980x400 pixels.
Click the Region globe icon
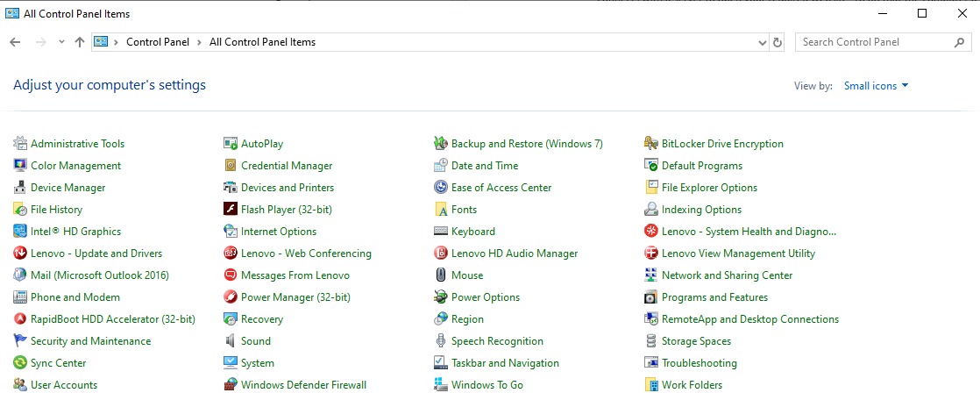coord(441,319)
